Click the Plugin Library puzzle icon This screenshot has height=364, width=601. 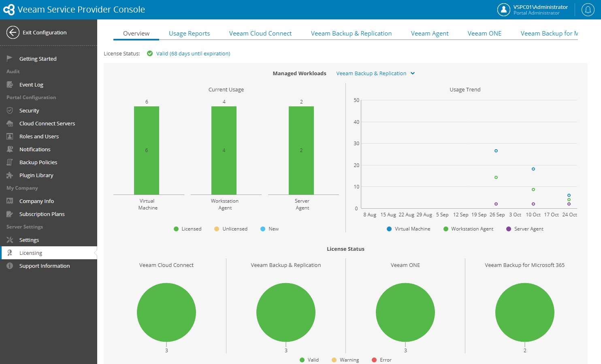click(x=10, y=175)
